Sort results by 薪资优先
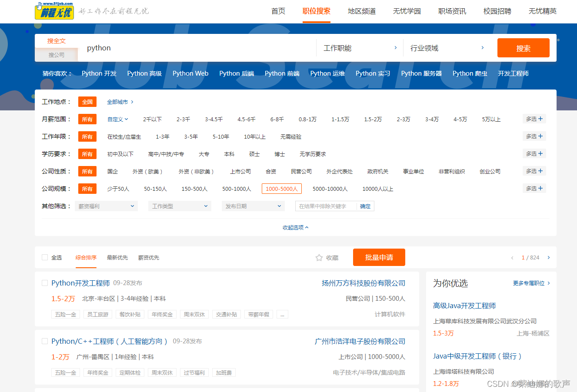Screen dimensions: 577x392 click(x=149, y=258)
